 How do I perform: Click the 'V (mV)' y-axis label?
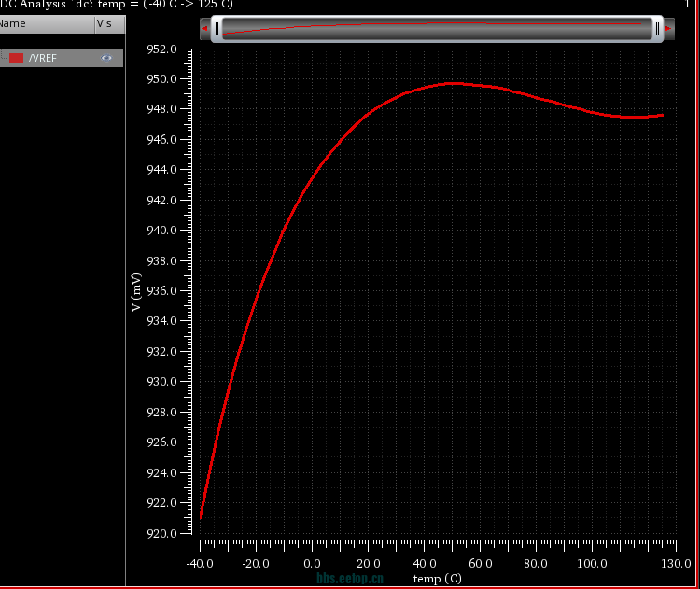point(136,291)
